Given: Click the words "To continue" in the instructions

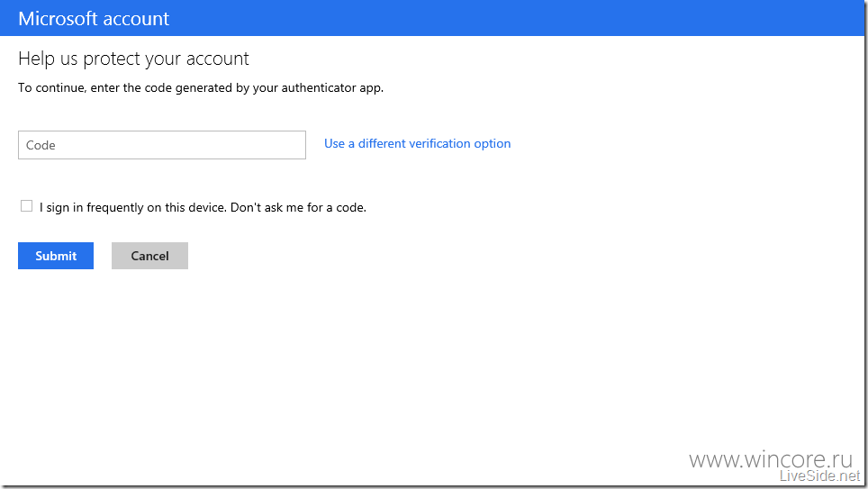Looking at the screenshot, I should (52, 88).
